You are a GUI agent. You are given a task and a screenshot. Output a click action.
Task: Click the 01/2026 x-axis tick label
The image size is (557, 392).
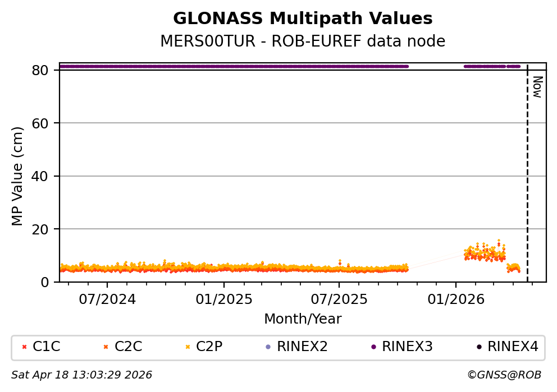coord(456,299)
